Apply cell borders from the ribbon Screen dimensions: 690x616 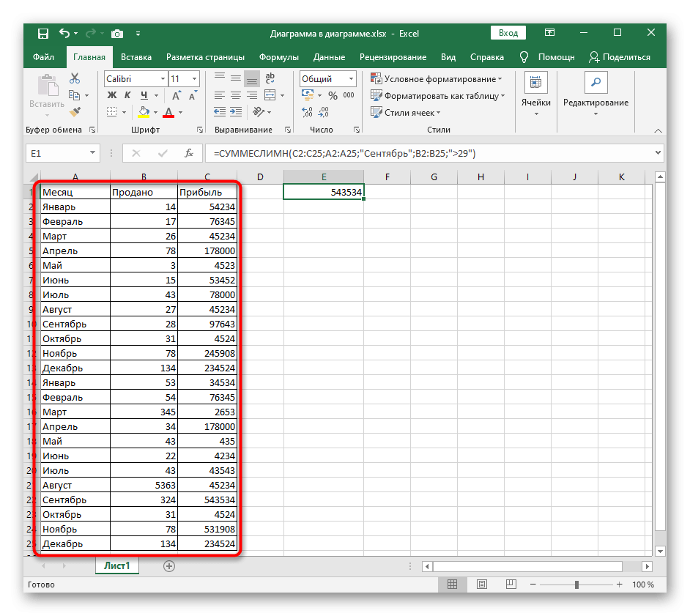click(x=112, y=112)
